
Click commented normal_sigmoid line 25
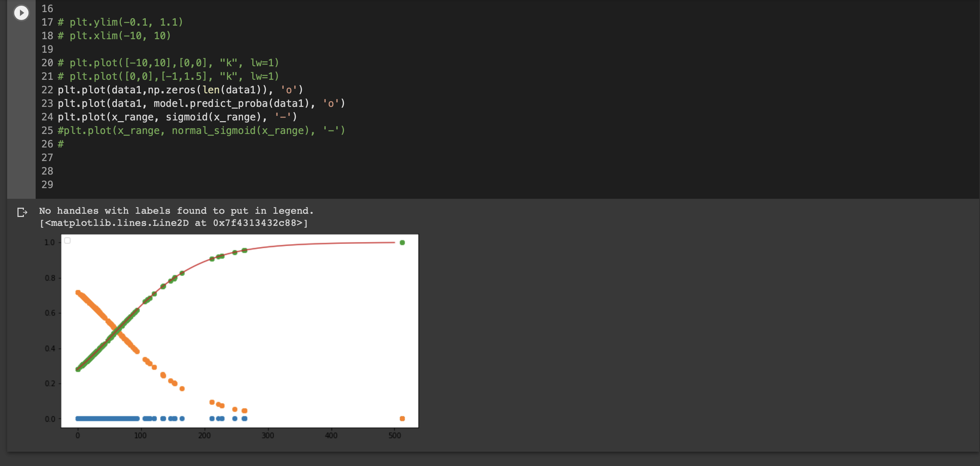point(201,130)
